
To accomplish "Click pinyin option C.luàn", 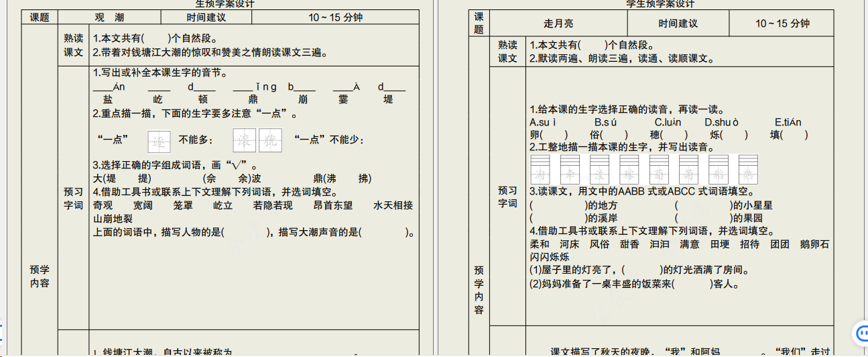I will point(668,122).
